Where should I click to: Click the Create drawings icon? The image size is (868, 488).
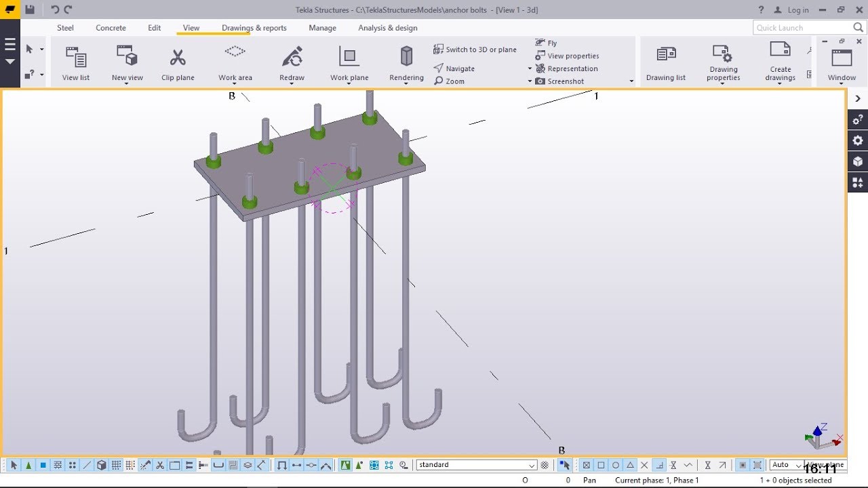click(x=780, y=51)
